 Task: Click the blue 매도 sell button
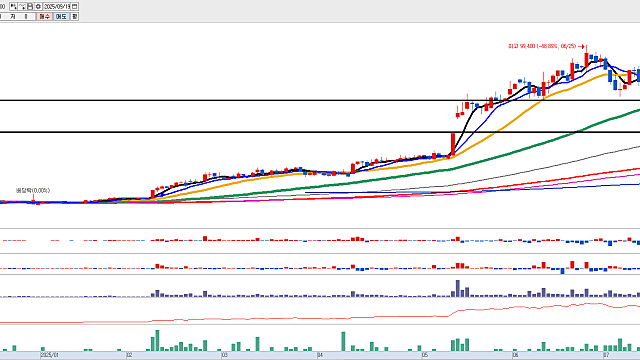(61, 17)
